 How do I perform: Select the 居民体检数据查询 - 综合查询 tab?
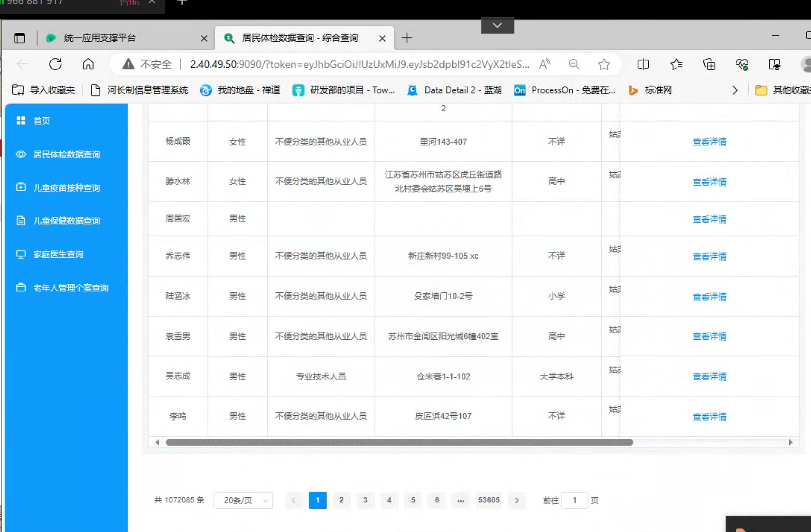pyautogui.click(x=305, y=38)
